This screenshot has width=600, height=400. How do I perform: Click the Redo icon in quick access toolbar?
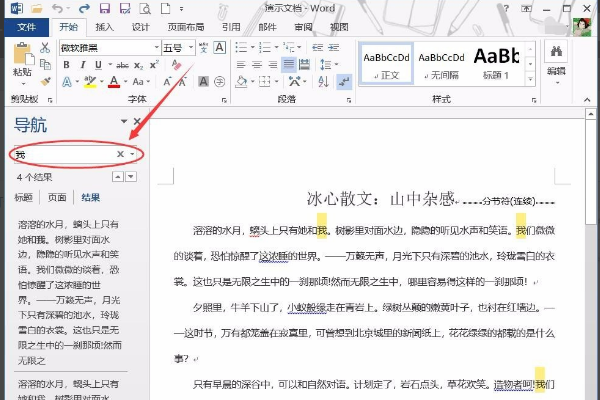pos(84,8)
